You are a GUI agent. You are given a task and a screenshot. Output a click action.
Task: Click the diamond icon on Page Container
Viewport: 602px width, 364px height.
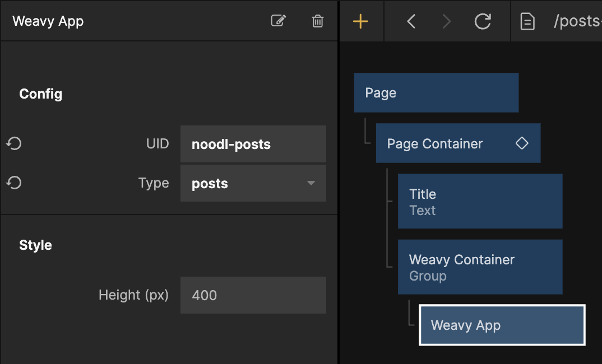(522, 143)
